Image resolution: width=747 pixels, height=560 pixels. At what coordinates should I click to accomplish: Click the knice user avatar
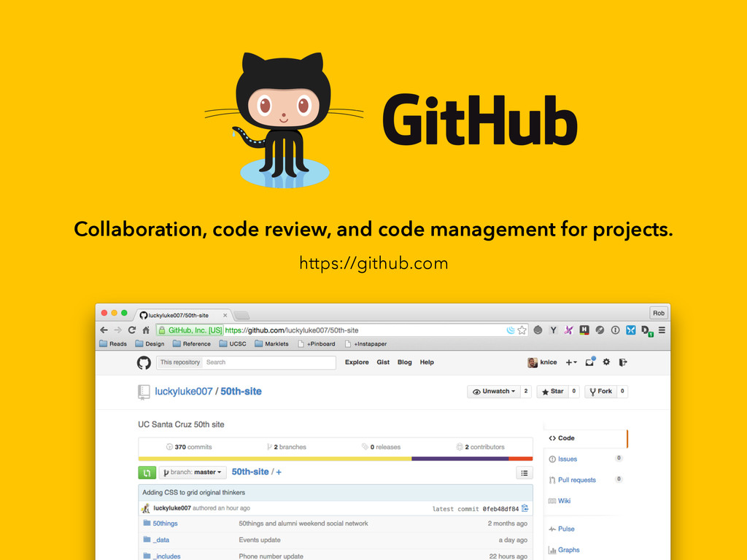pos(532,362)
